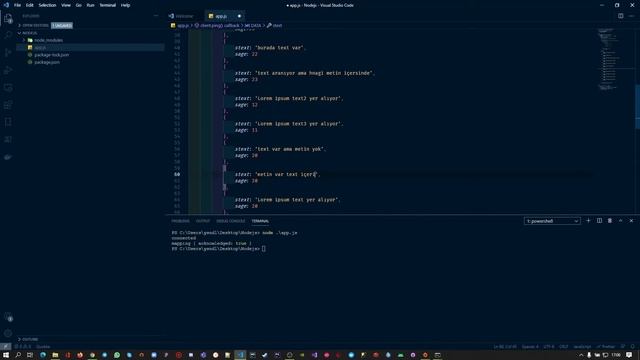Open the View menu
The height and width of the screenshot is (360, 640).
point(66,5)
